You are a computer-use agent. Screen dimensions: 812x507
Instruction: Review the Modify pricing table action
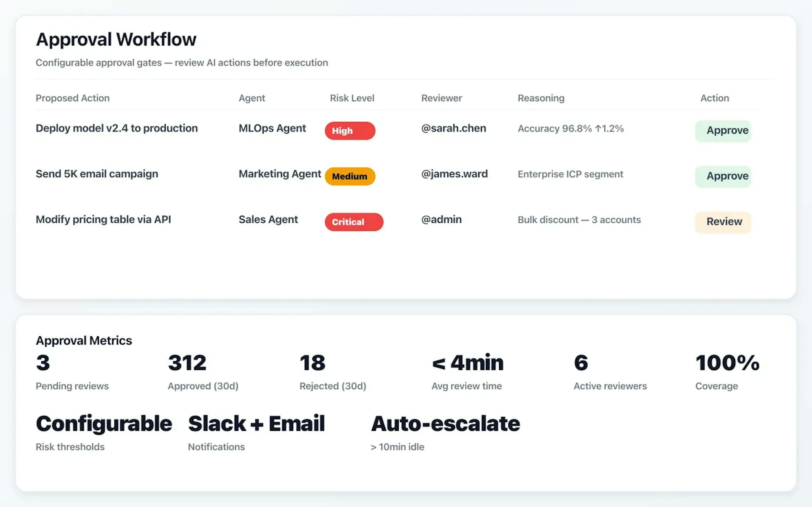point(723,222)
